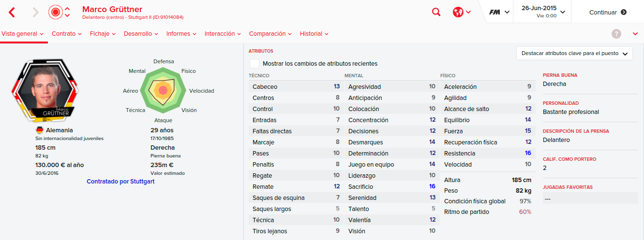Image resolution: width=644 pixels, height=240 pixels.
Task: Enable Mostrar los cambios de atributos recientes
Action: tap(254, 64)
